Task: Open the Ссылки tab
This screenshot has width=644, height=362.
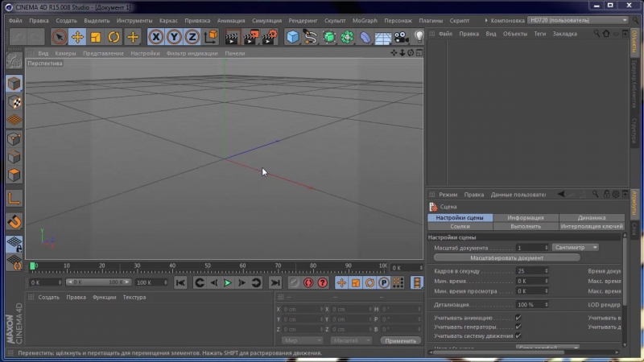Action: tap(460, 227)
